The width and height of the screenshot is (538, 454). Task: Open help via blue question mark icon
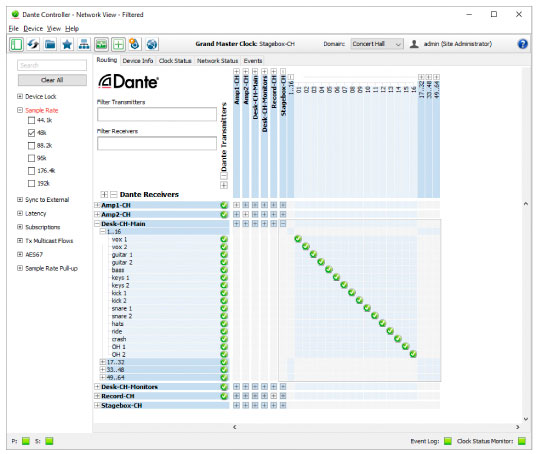(522, 44)
